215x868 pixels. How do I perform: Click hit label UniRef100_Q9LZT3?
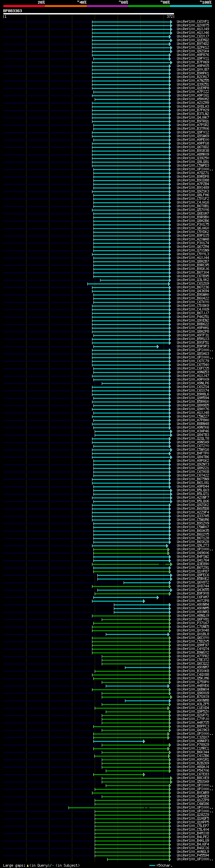(x=193, y=546)
